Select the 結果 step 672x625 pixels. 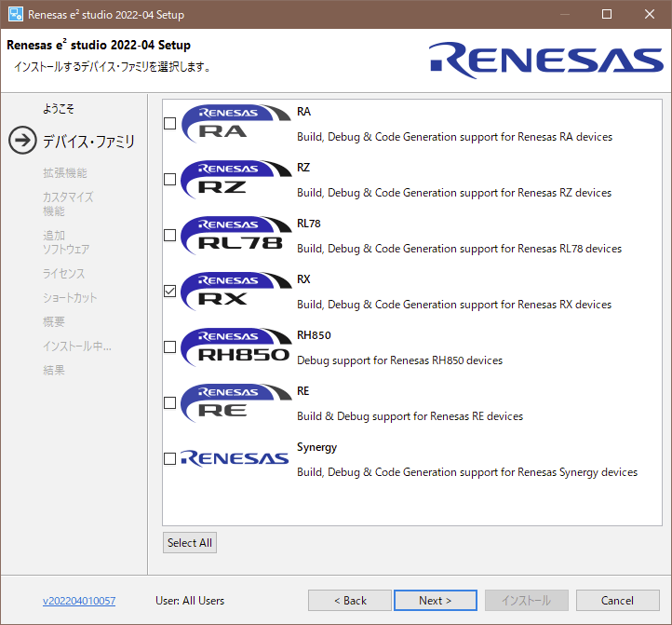(x=54, y=370)
